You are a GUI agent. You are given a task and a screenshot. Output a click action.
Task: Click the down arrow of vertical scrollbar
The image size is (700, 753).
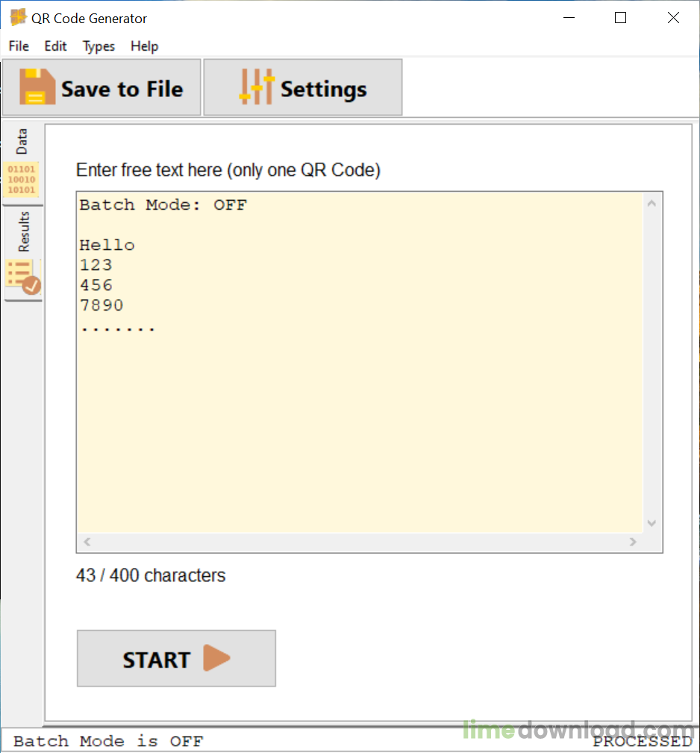pyautogui.click(x=651, y=523)
